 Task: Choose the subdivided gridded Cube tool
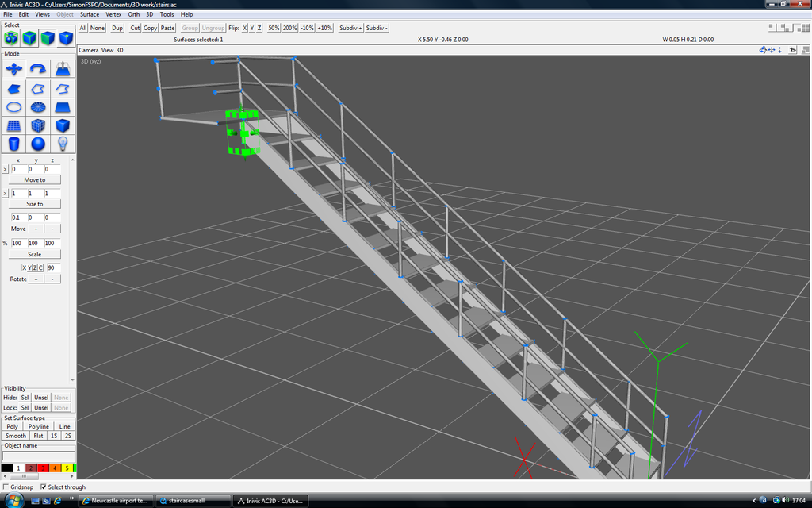coord(38,125)
